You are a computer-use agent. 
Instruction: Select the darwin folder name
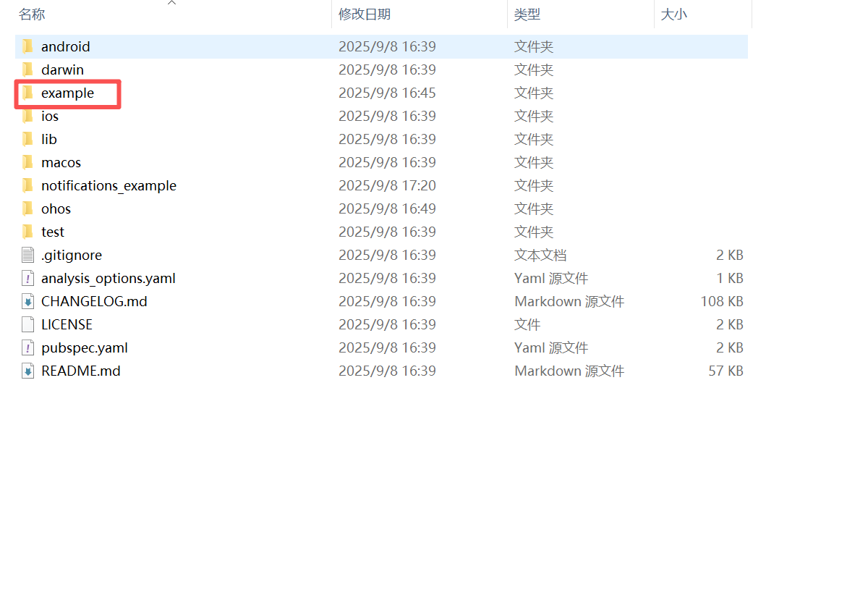click(x=62, y=69)
